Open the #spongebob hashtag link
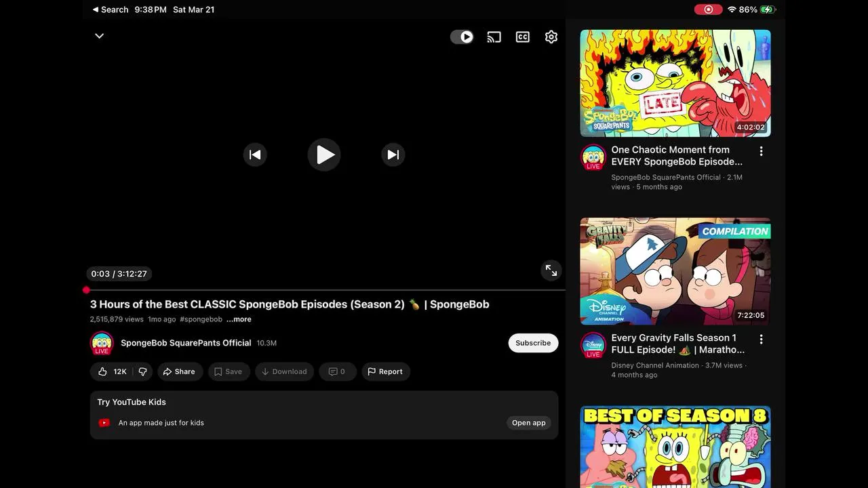Viewport: 868px width, 488px height. pyautogui.click(x=201, y=319)
